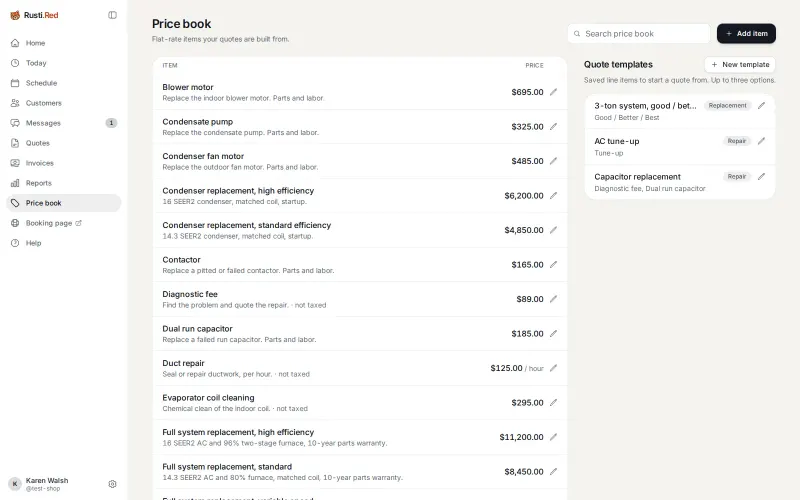Click the Duct repair item name
The height and width of the screenshot is (500, 800).
(183, 363)
